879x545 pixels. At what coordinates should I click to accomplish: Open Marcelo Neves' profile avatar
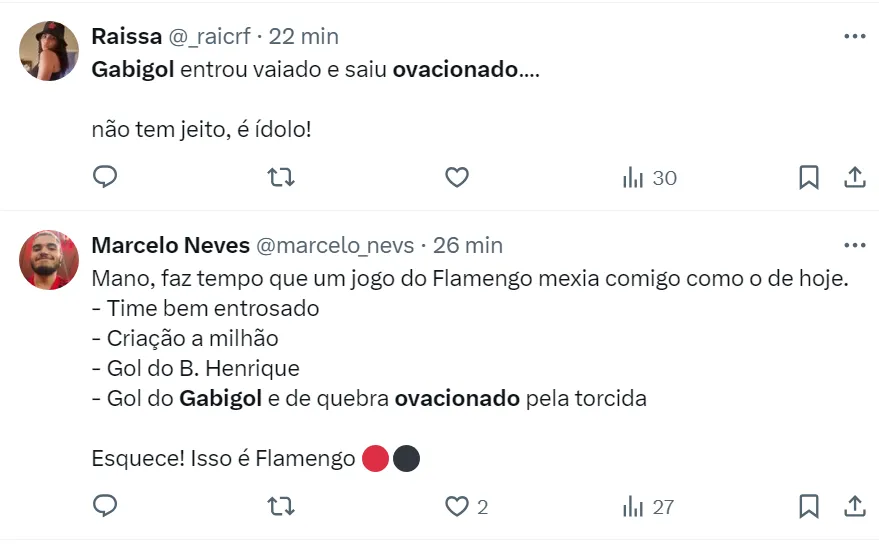(x=49, y=260)
